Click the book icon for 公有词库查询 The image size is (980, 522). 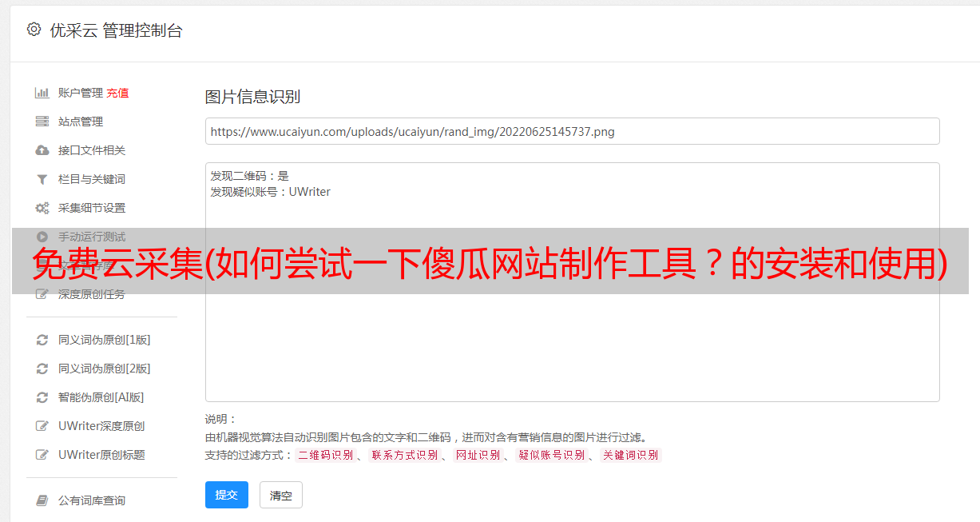point(42,500)
